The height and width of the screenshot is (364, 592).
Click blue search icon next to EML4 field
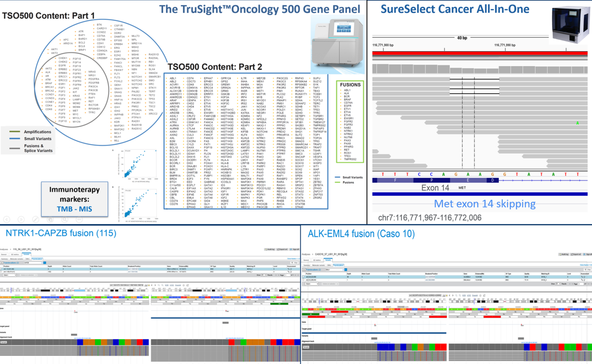pos(346,270)
